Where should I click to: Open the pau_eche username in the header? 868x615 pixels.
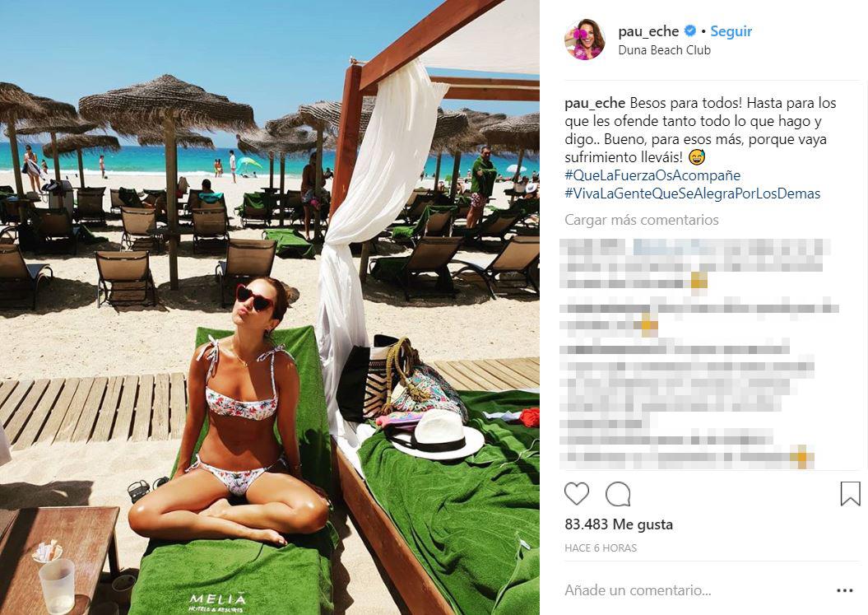pyautogui.click(x=648, y=31)
